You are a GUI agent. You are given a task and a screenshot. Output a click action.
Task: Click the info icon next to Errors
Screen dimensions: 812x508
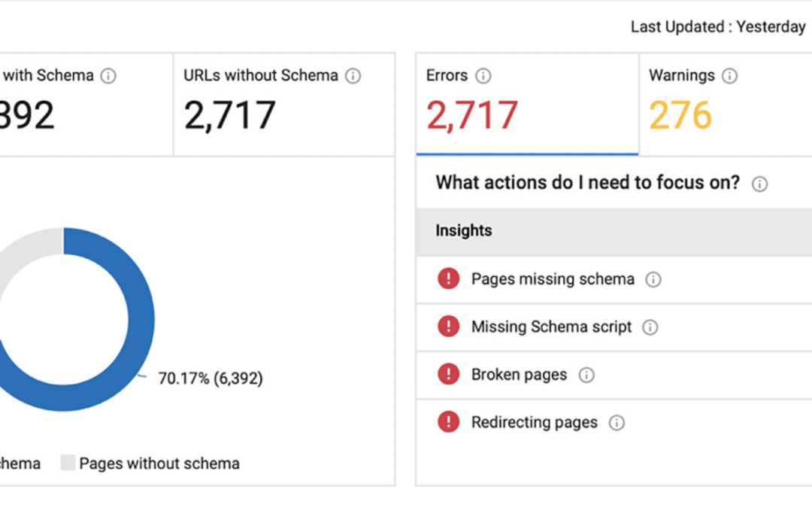[483, 76]
